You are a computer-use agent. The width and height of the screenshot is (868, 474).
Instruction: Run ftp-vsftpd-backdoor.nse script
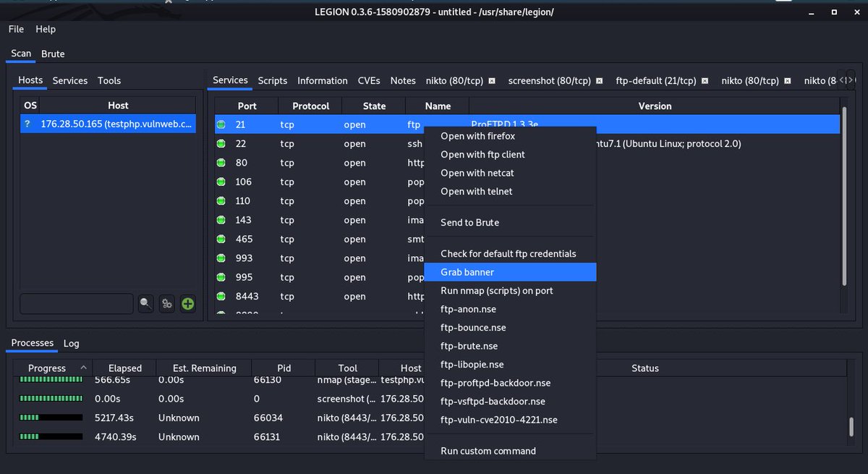pos(510,401)
